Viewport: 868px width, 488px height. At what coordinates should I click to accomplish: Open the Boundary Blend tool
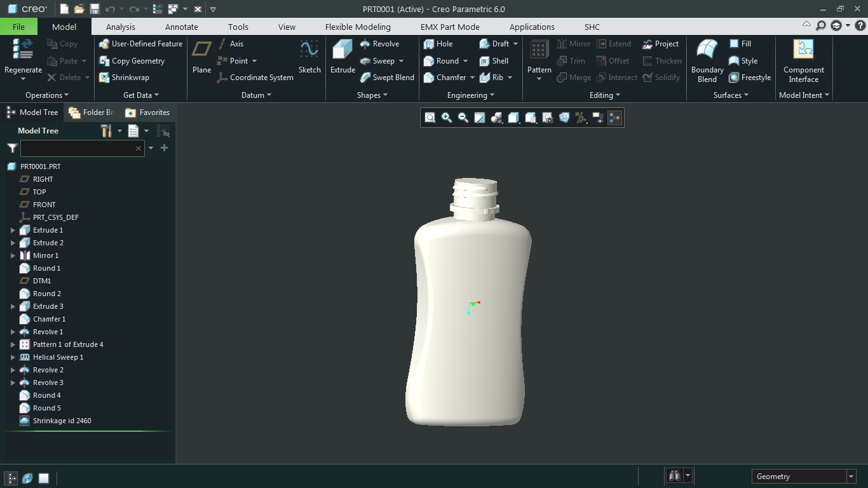click(707, 61)
